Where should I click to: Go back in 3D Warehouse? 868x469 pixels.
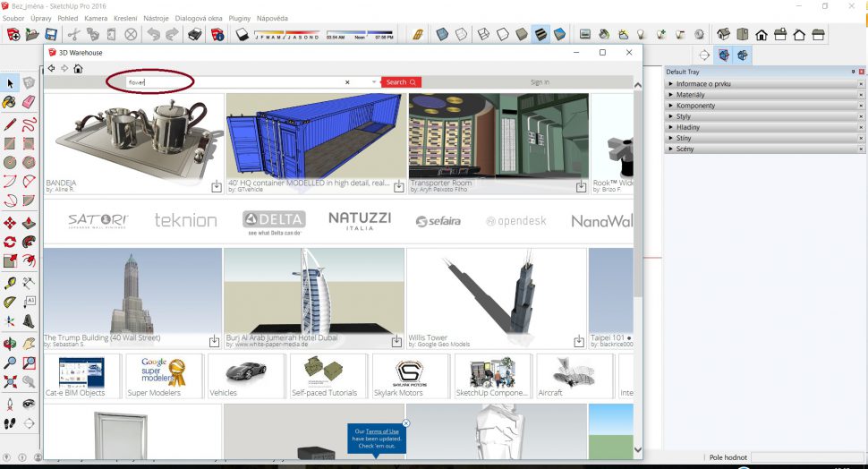click(x=52, y=68)
